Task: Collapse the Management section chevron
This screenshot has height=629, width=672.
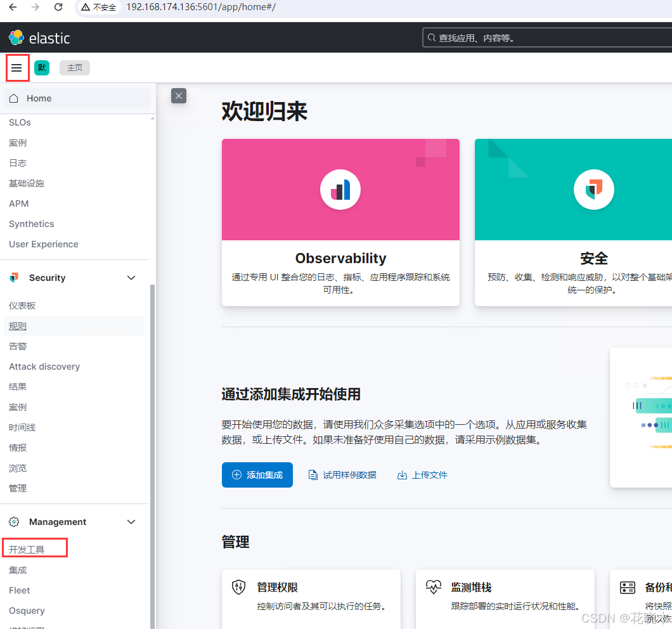Action: (x=131, y=522)
